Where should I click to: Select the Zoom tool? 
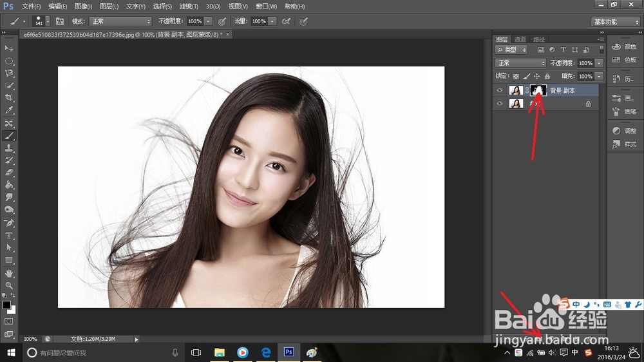(x=8, y=285)
